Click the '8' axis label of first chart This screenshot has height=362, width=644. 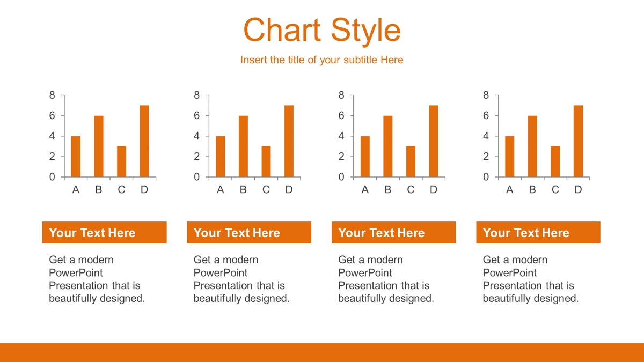[52, 95]
